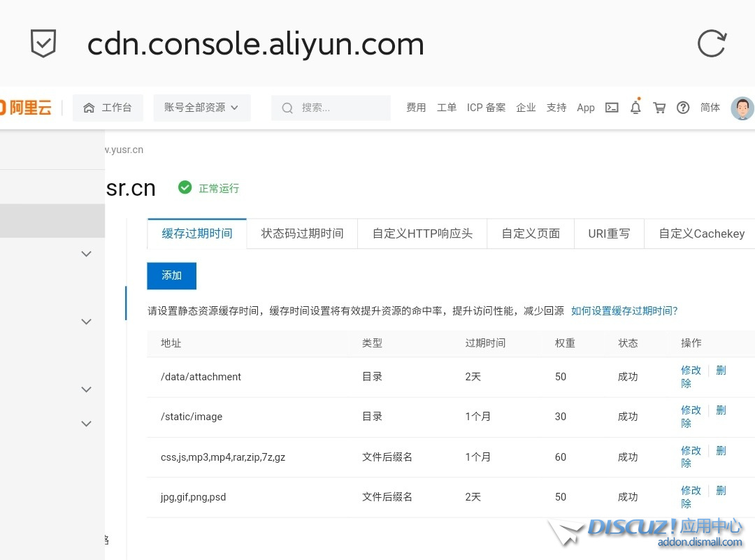This screenshot has height=560, width=755.
Task: Expand the 账号全部资源 dropdown
Action: (x=201, y=108)
